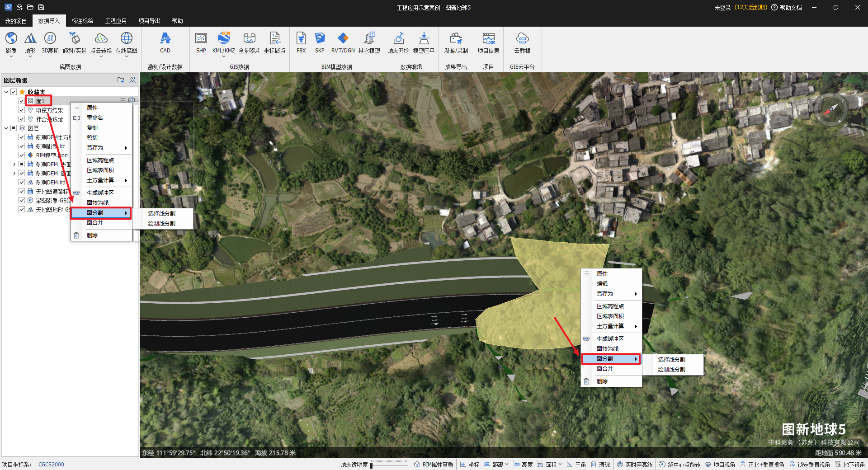Open the 距离 dropdown in status bar
Viewport: 868px width, 470px height.
[x=507, y=465]
